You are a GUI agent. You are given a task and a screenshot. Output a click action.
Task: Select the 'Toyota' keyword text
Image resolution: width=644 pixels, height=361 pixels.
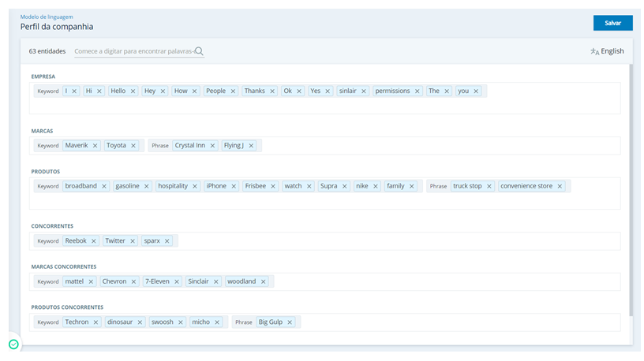point(116,145)
